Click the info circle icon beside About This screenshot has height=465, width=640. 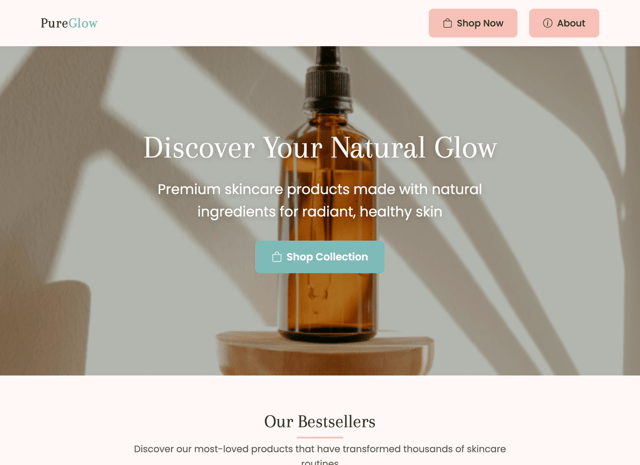pyautogui.click(x=547, y=23)
